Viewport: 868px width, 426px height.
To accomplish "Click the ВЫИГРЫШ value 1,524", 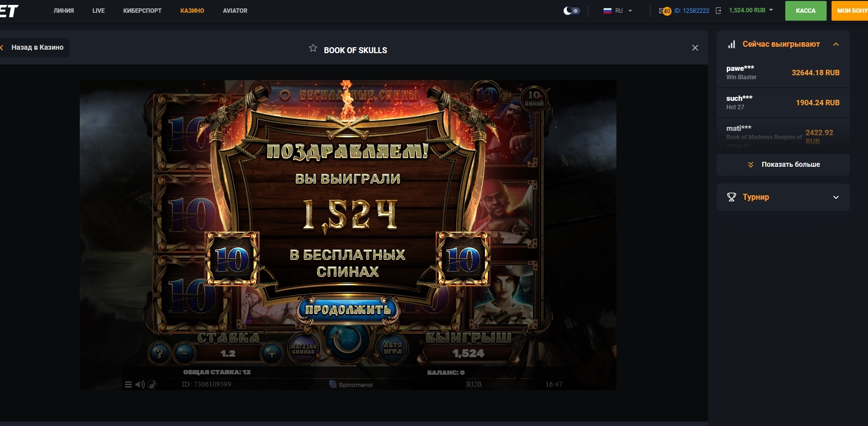I will (468, 353).
